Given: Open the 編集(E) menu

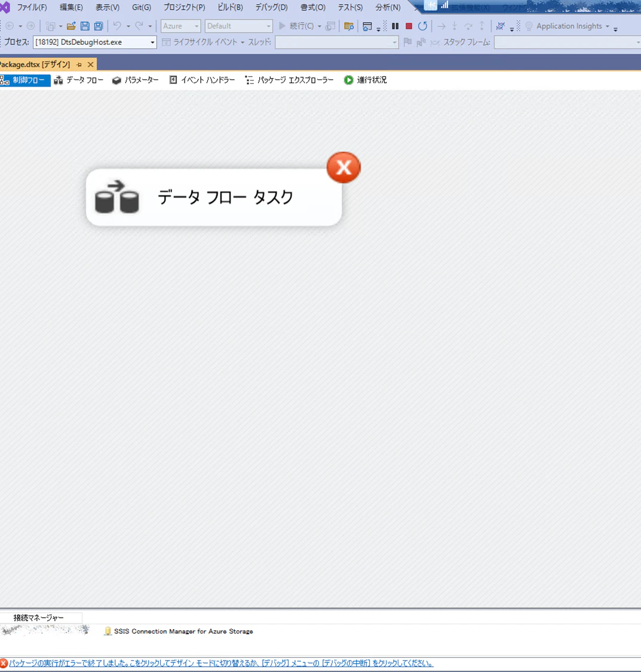Looking at the screenshot, I should pyautogui.click(x=71, y=7).
